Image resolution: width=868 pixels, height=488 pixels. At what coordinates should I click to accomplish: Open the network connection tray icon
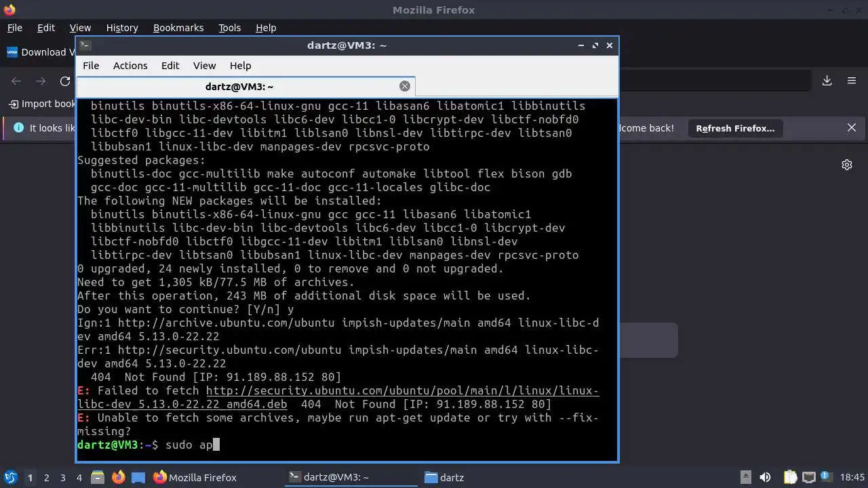(x=808, y=477)
